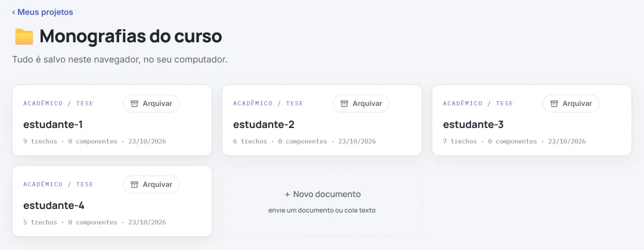Open the estudante-3 document card
This screenshot has width=644, height=250.
pyautogui.click(x=532, y=120)
